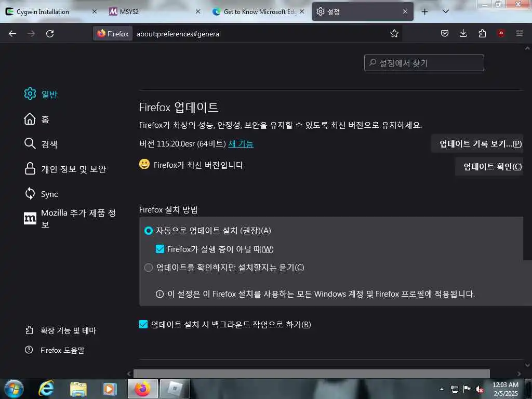Open Pocket save icon in toolbar
This screenshot has height=399, width=532.
[445, 33]
